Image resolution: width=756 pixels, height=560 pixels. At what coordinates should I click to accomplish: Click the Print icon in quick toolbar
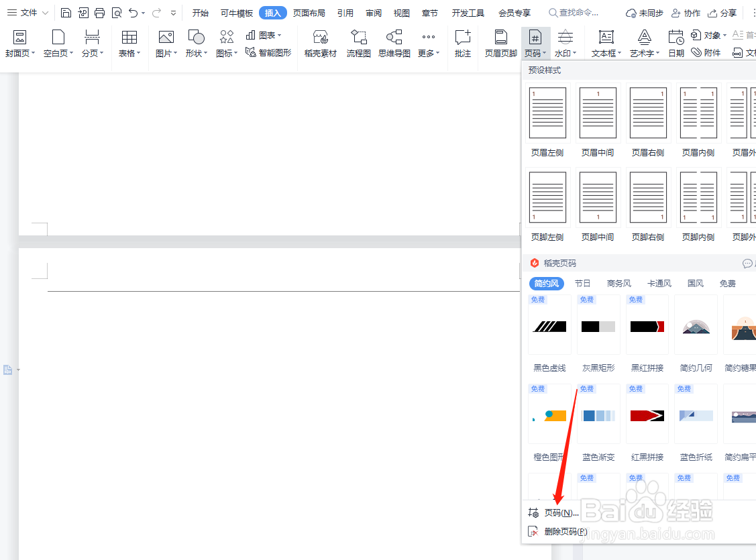[99, 13]
